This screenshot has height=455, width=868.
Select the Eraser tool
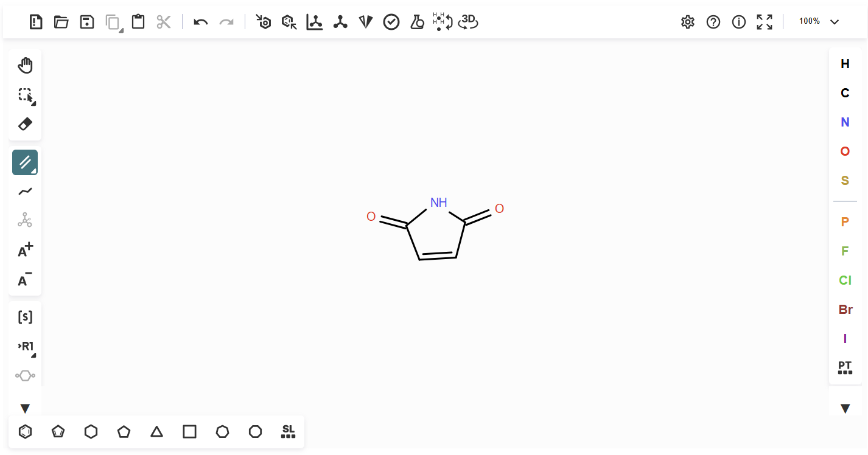click(25, 124)
